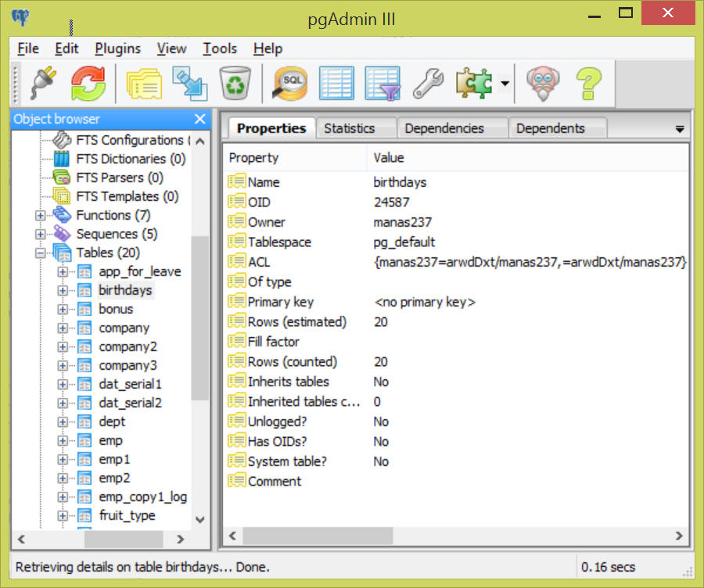Select the emp1 table
Screen dimensions: 704x588
pyautogui.click(x=114, y=460)
